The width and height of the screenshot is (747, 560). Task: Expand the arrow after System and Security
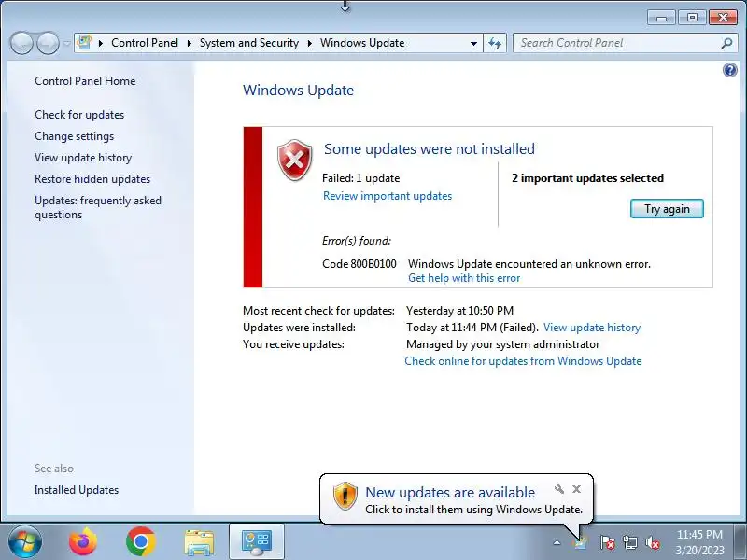click(310, 43)
